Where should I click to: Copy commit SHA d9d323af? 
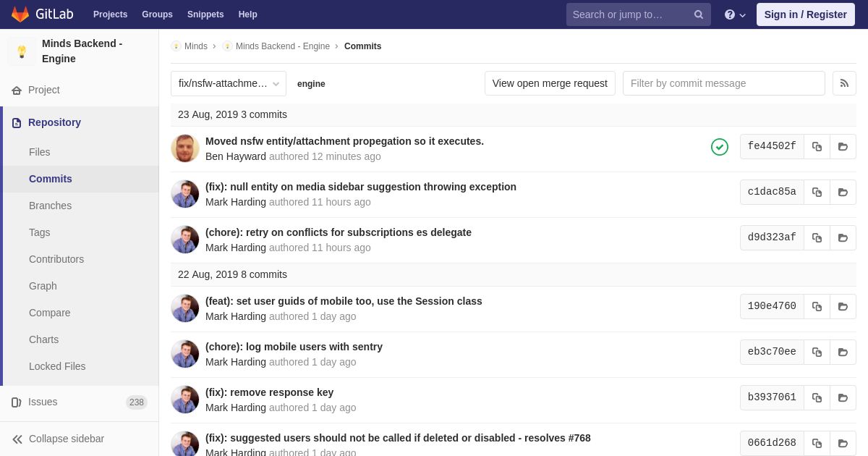coord(817,237)
